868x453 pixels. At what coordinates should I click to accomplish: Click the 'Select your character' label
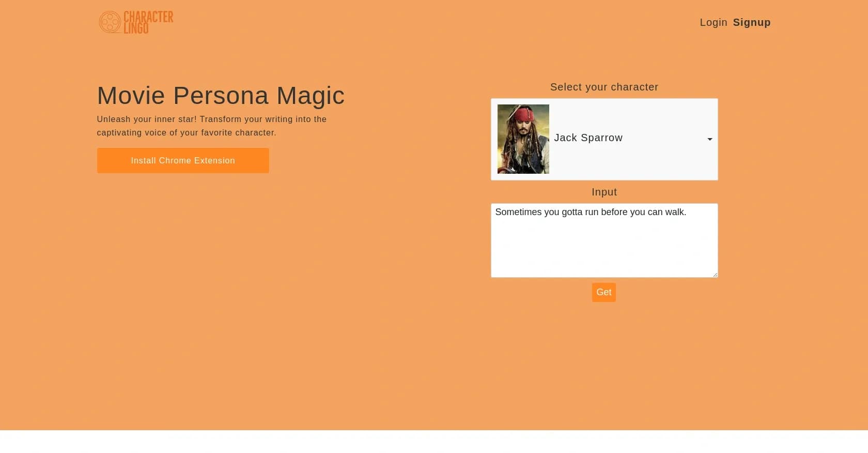pyautogui.click(x=604, y=87)
